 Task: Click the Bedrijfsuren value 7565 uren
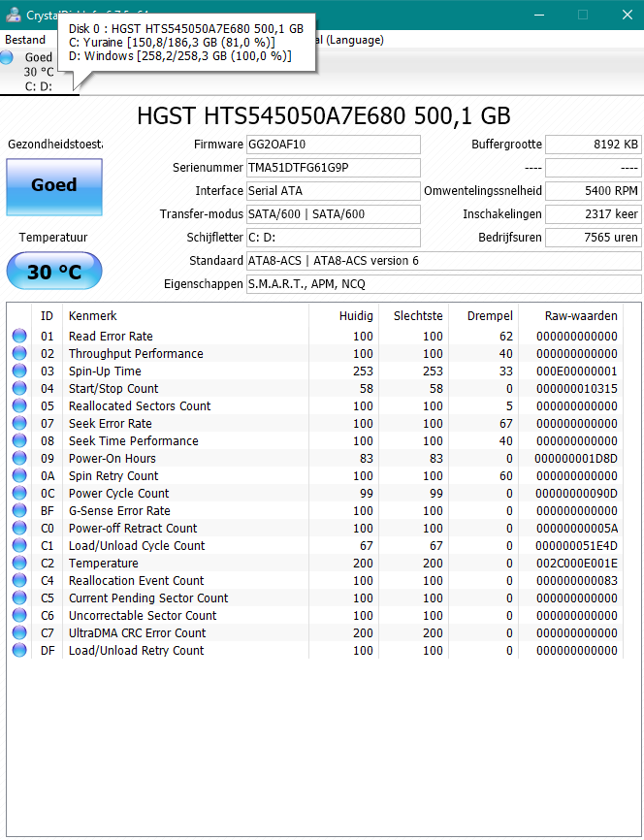pyautogui.click(x=594, y=238)
